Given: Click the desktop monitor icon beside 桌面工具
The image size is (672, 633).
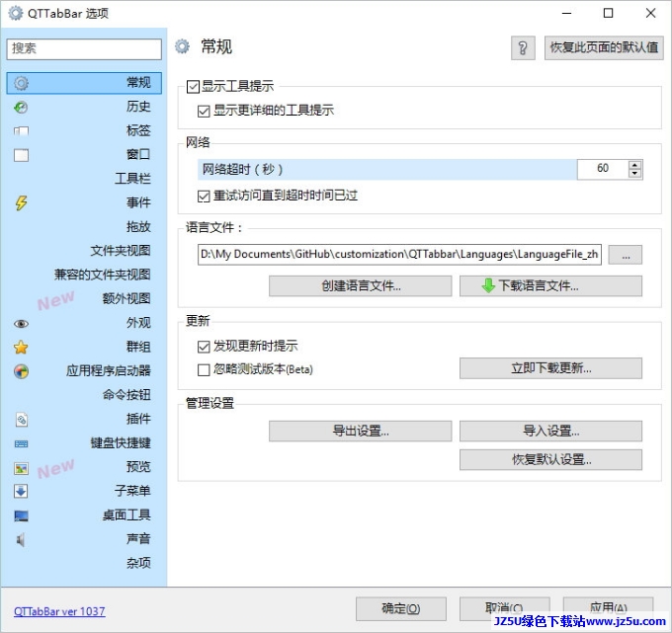Looking at the screenshot, I should tap(21, 515).
